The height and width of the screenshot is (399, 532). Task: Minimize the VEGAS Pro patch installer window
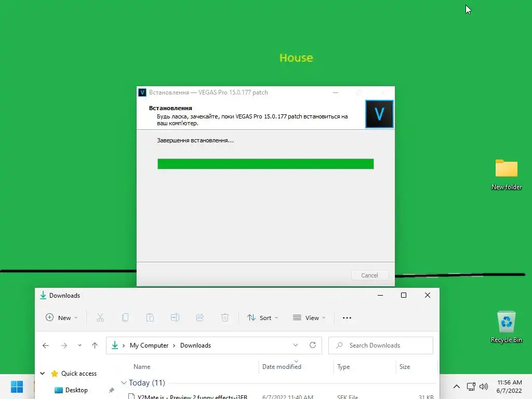click(x=336, y=92)
